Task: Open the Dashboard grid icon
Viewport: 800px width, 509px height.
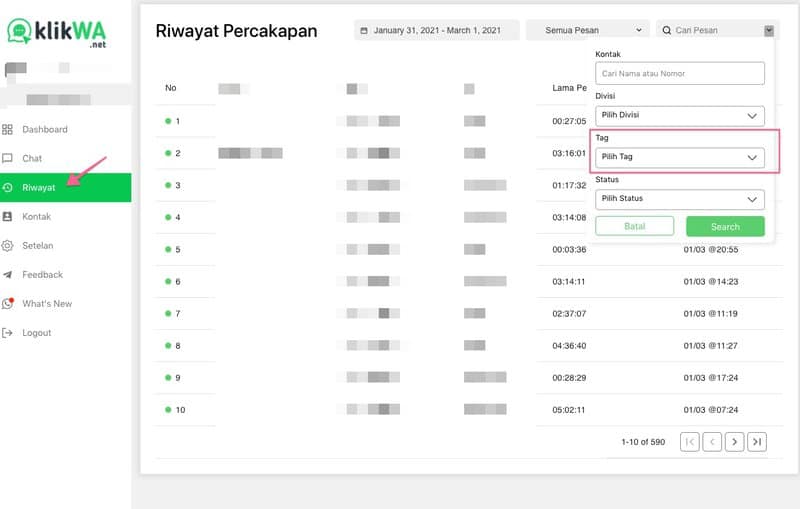Action: 7,130
